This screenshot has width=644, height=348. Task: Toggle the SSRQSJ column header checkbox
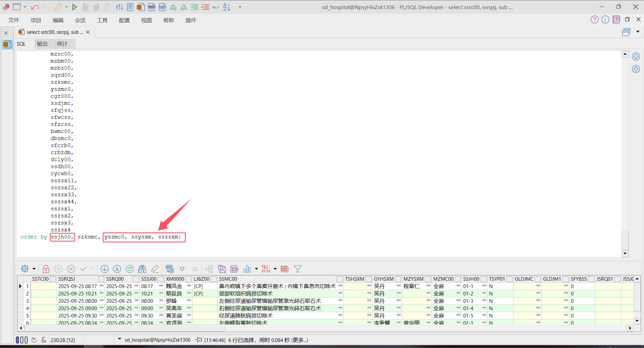tap(101, 279)
